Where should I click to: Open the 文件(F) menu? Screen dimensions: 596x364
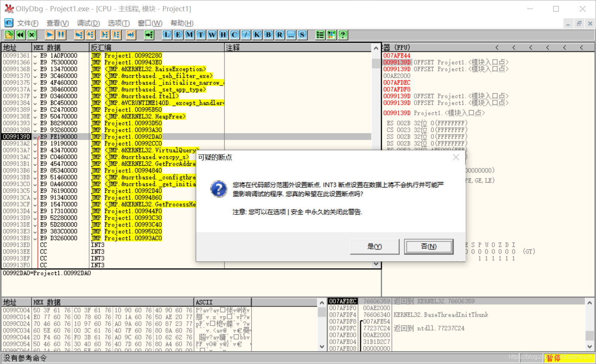[x=28, y=23]
